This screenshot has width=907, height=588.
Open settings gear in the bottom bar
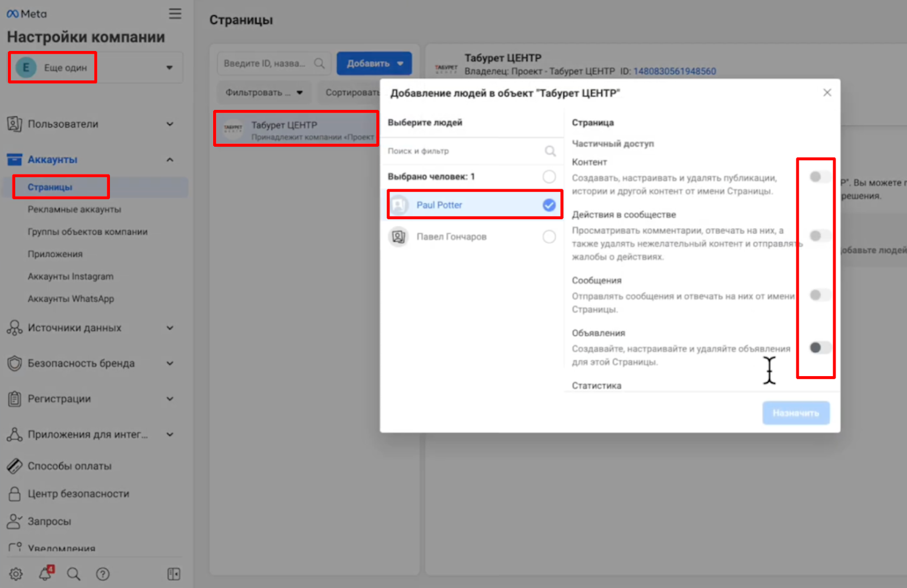point(16,574)
